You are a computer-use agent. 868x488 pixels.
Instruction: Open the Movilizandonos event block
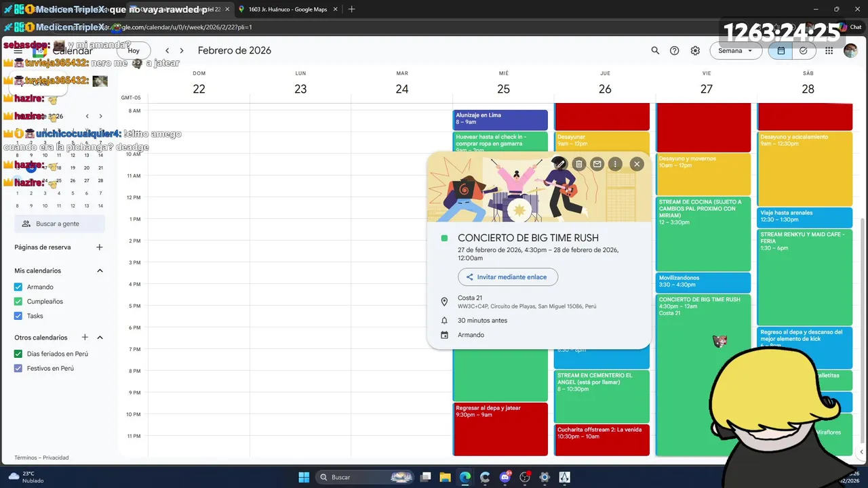(x=704, y=282)
